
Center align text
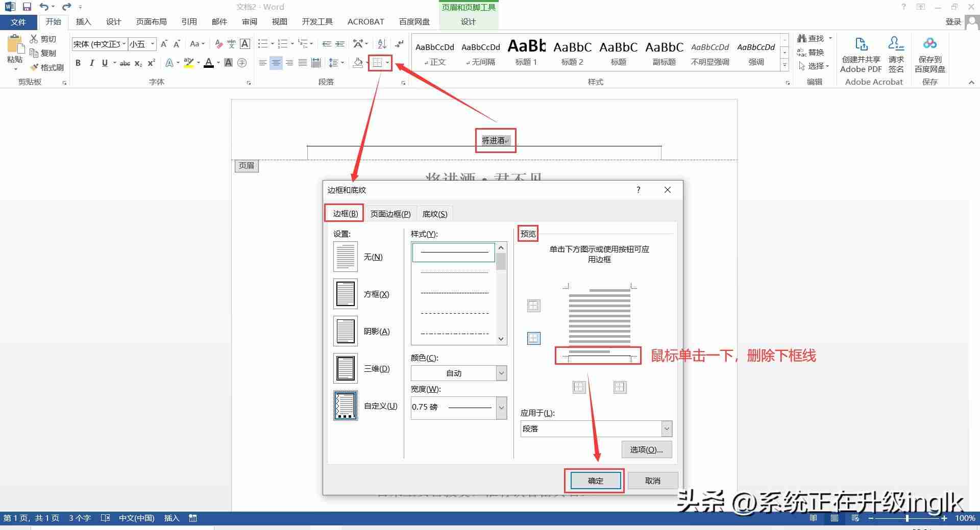[276, 63]
